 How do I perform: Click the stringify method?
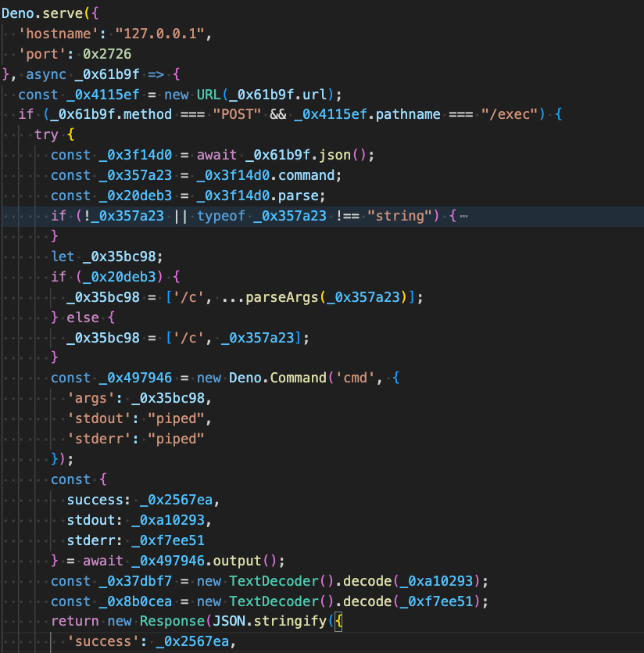coord(290,622)
